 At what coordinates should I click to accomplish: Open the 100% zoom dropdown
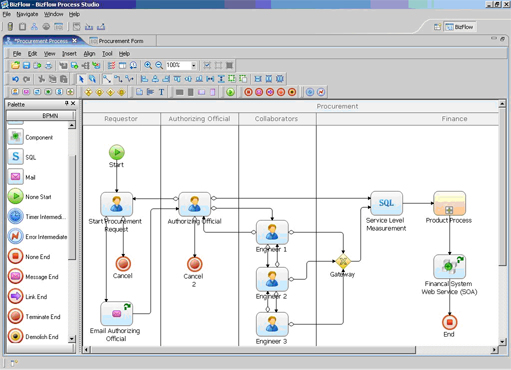tap(194, 65)
